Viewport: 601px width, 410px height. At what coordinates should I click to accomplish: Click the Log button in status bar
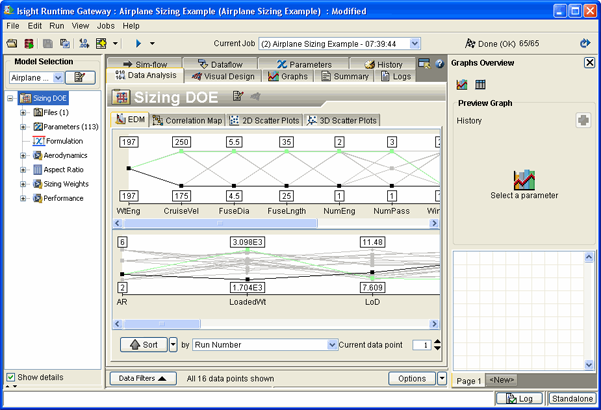click(519, 399)
